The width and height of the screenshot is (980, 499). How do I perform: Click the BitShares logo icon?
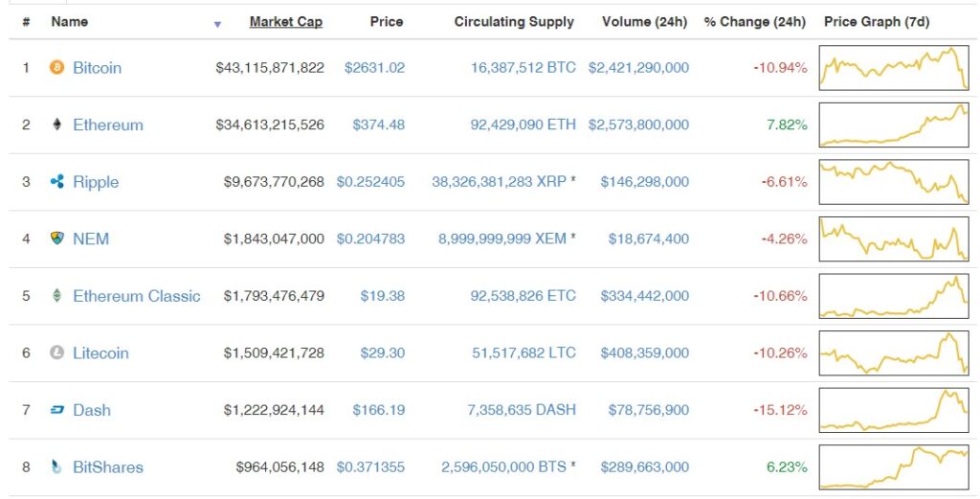[56, 467]
